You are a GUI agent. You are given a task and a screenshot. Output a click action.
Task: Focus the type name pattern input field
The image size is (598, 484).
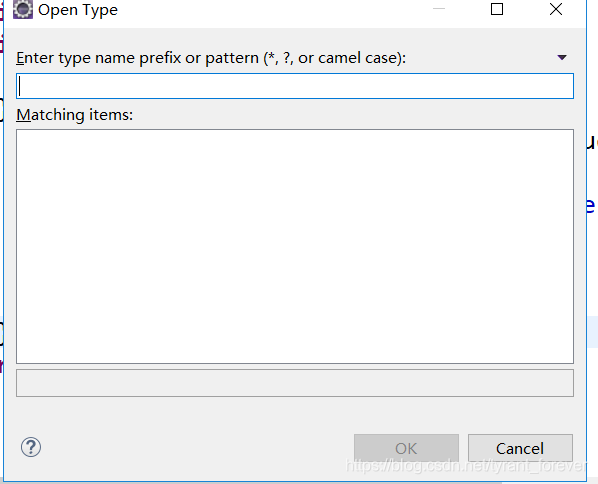(x=295, y=86)
